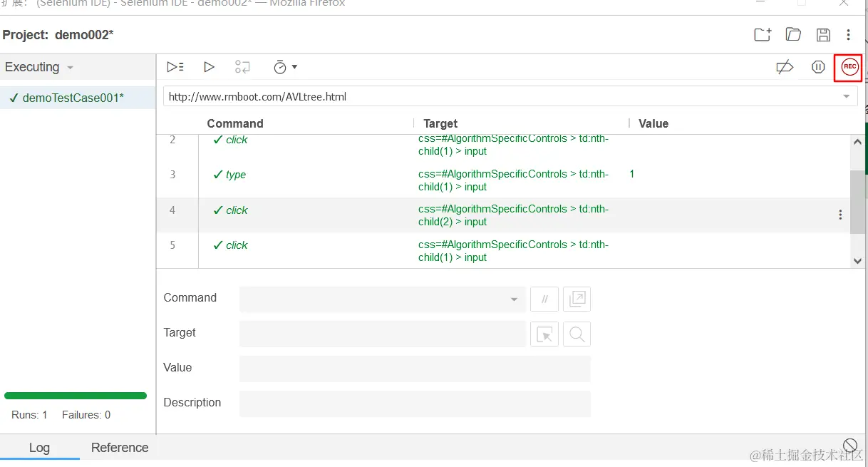
Task: Switch to the Reference tab
Action: tap(120, 448)
